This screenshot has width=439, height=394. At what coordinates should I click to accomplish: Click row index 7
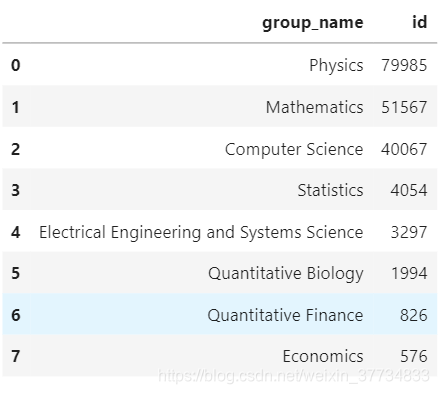point(16,356)
